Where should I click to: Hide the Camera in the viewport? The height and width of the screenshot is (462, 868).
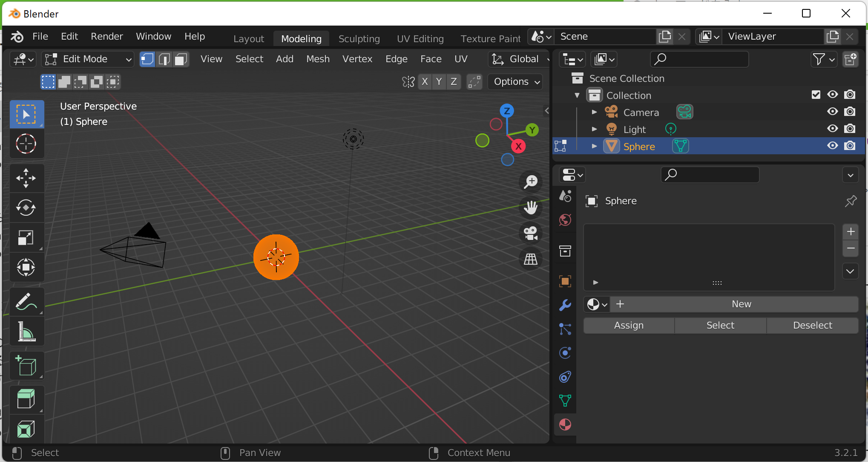point(832,112)
